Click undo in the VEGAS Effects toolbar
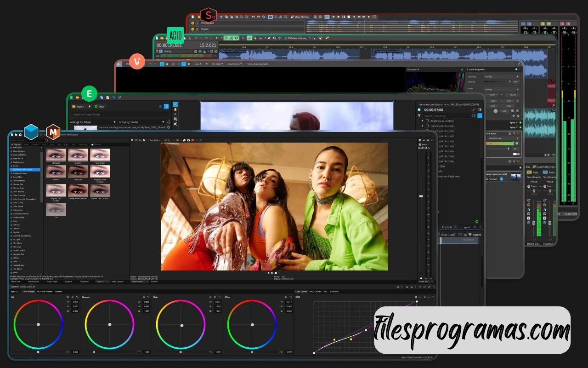The image size is (588, 368). pos(114,97)
